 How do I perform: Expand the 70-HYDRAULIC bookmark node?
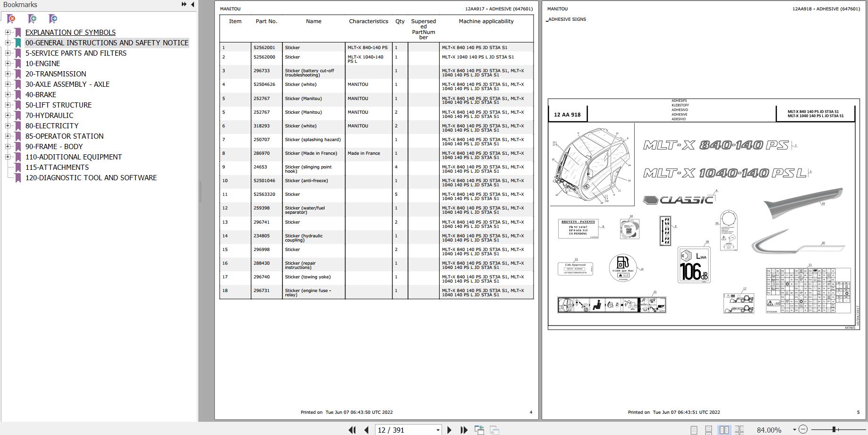(x=8, y=116)
